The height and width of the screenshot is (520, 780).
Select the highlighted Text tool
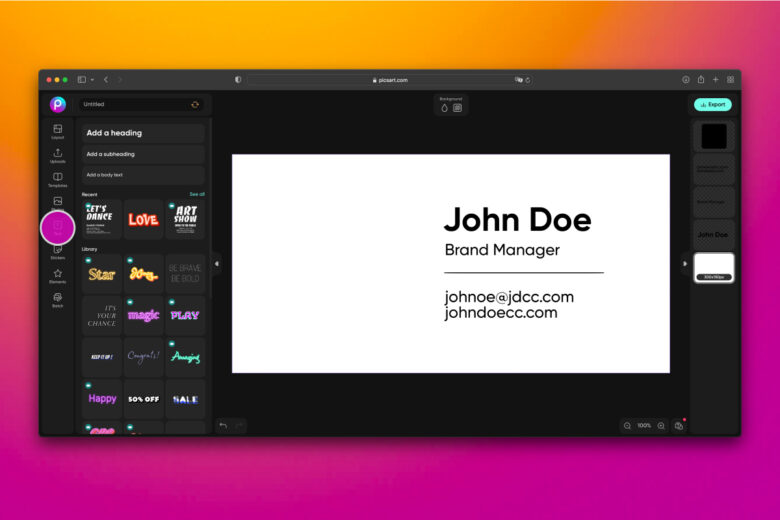point(58,228)
